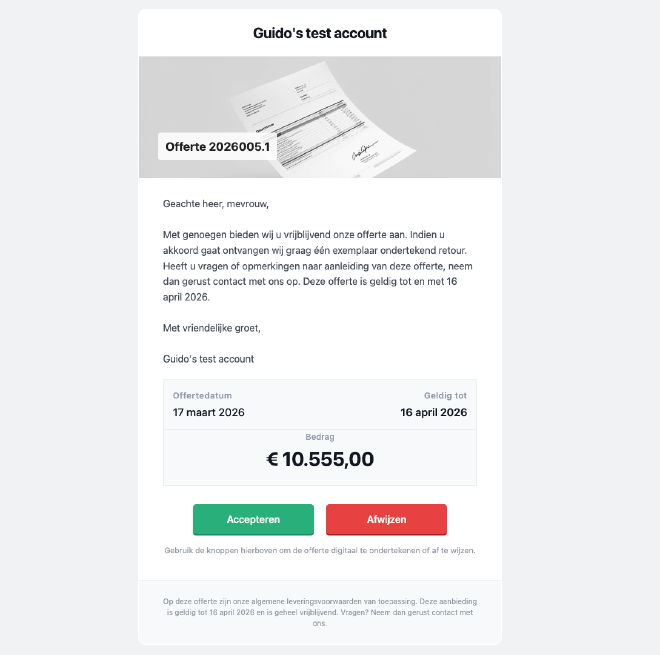
Task: Click the red Afwijzen button
Action: coord(386,519)
